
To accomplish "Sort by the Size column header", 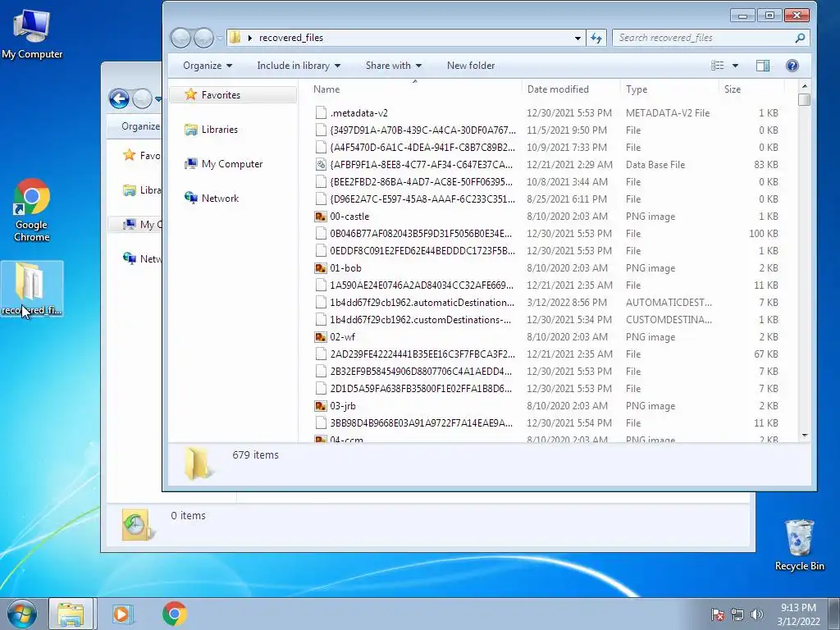I will coord(751,89).
